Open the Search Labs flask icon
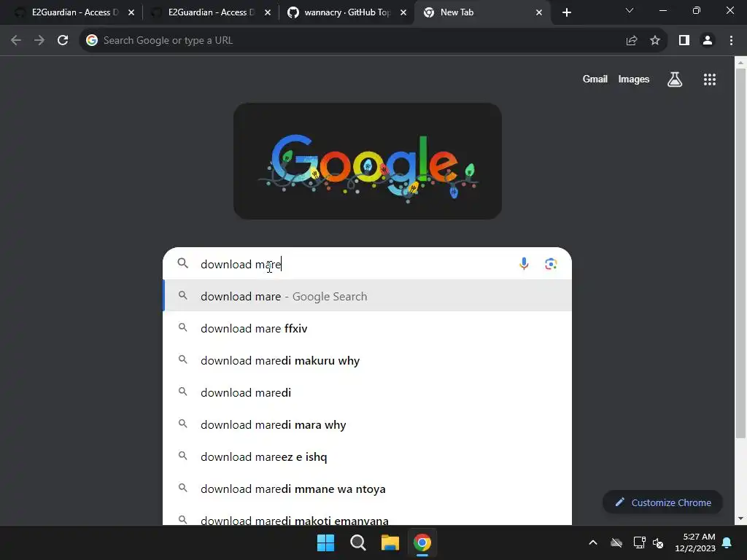The image size is (747, 560). tap(675, 79)
